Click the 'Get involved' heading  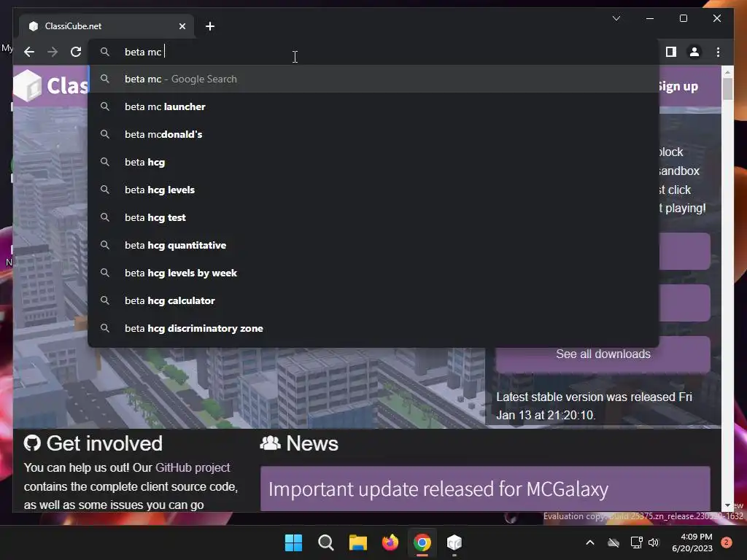[x=104, y=443]
